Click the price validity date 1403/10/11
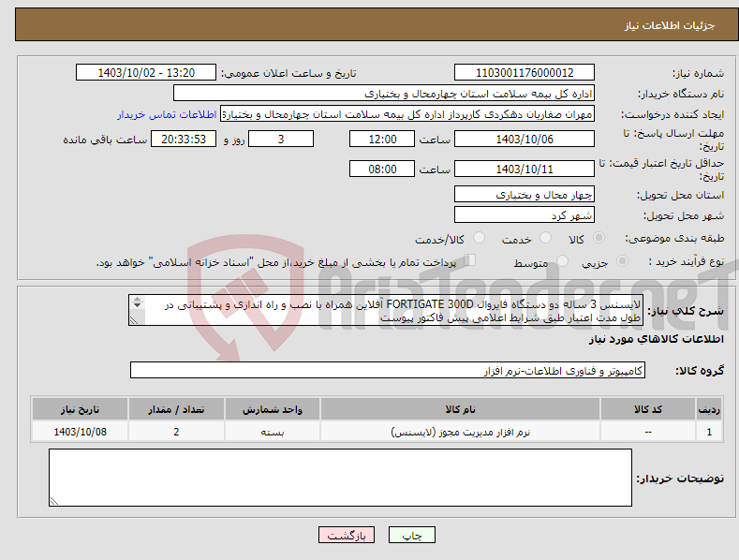This screenshot has width=739, height=560. (x=525, y=169)
